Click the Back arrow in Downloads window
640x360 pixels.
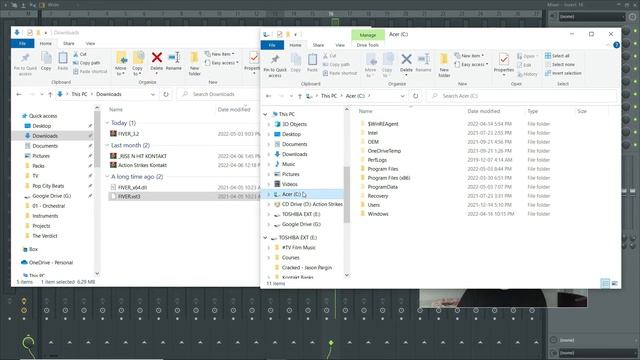[x=19, y=94]
